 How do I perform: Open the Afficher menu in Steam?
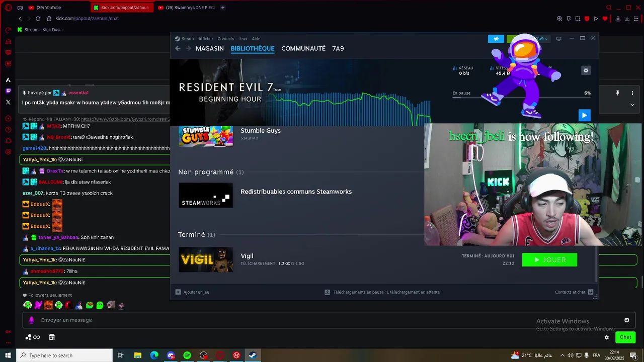click(x=205, y=39)
